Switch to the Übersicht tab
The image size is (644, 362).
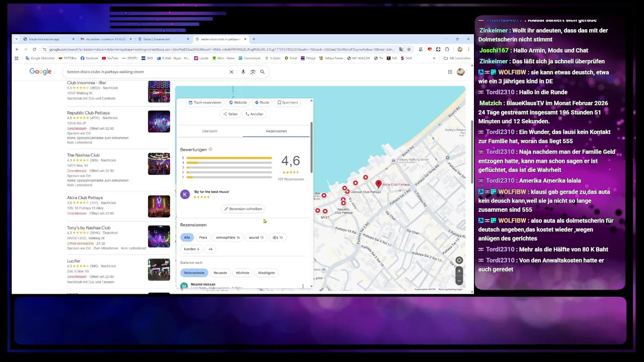[x=210, y=131]
